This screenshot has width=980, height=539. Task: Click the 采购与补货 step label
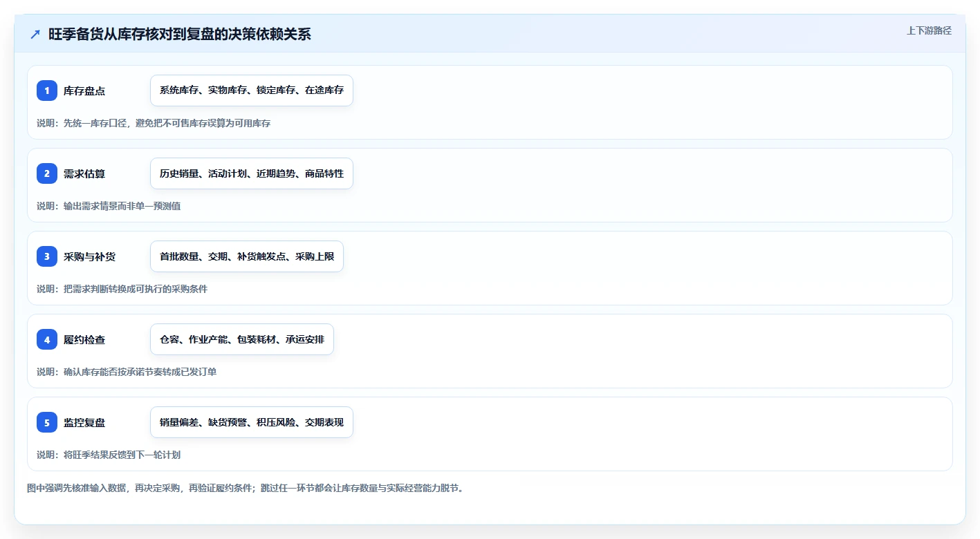click(x=89, y=256)
